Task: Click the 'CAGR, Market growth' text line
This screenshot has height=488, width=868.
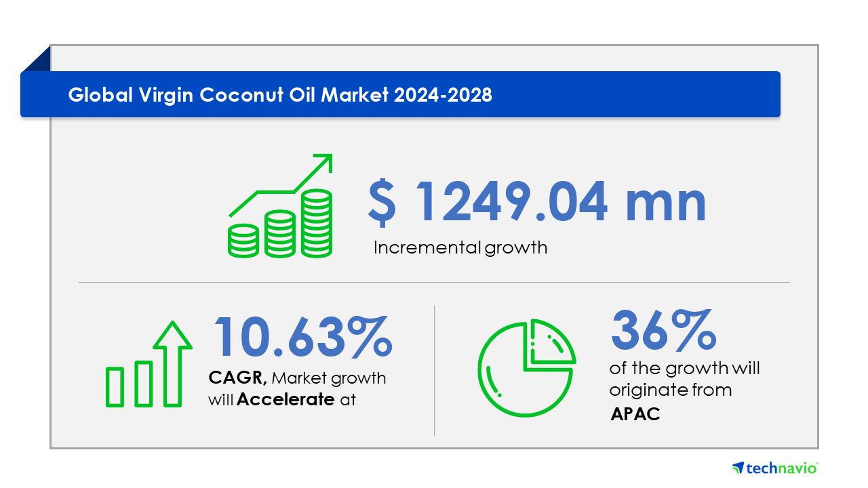Action: [298, 378]
